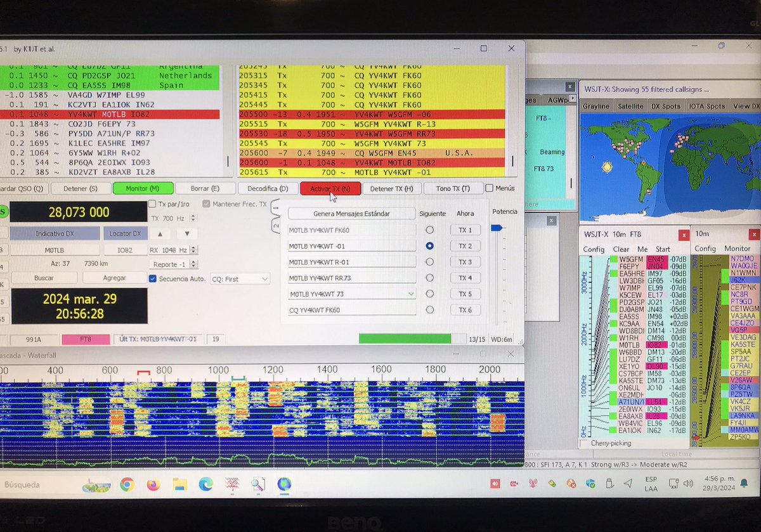Open the CQ: First dropdown
Screen dimensions: 761x532
coord(240,278)
